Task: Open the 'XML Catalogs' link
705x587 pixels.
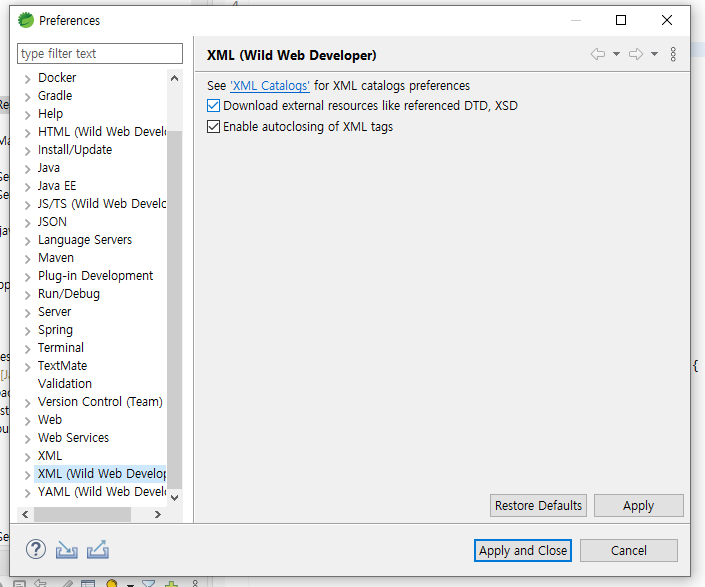Action: (270, 86)
